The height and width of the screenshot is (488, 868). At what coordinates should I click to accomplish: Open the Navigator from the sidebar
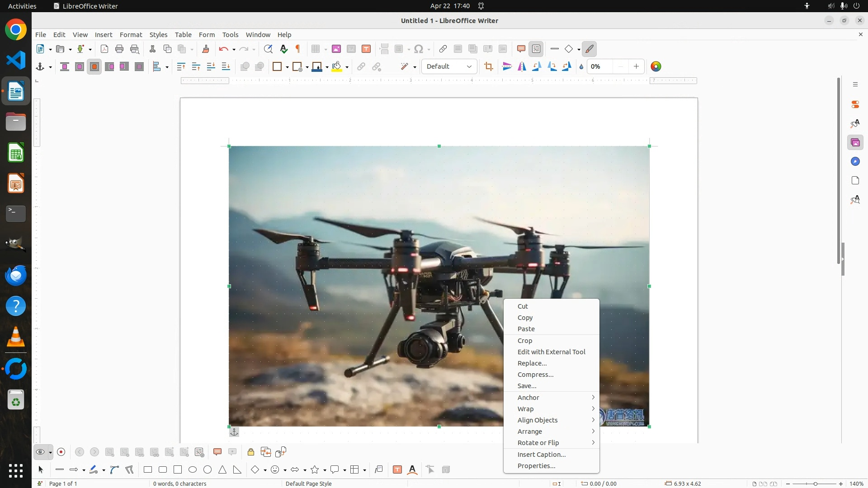tap(855, 162)
